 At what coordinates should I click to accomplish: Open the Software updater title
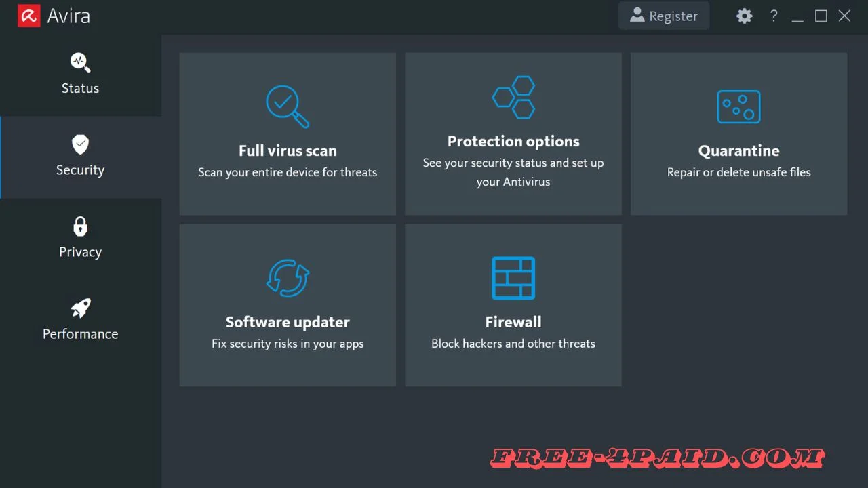coord(288,322)
